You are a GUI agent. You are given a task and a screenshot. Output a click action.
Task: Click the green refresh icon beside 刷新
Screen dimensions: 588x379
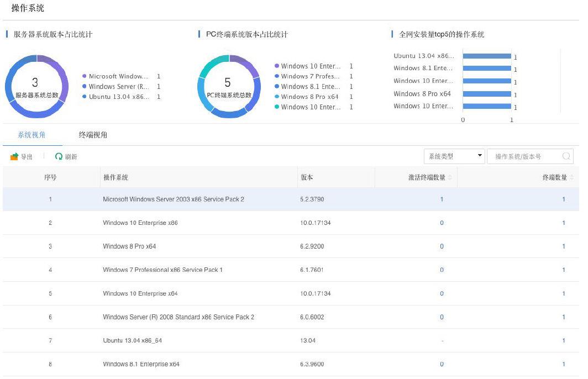coord(59,156)
